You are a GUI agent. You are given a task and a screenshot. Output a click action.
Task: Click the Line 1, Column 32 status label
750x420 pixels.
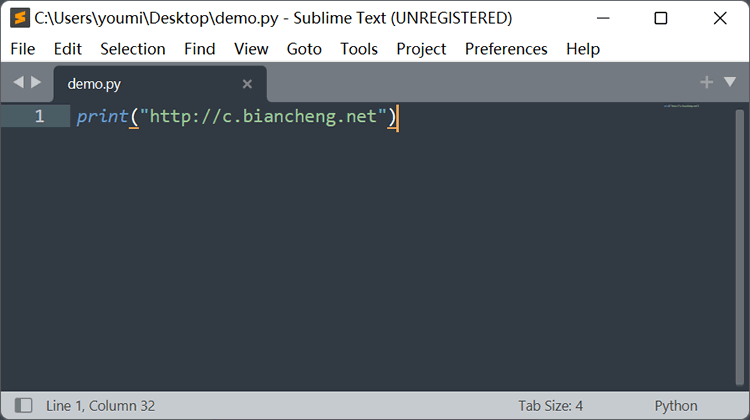(x=100, y=406)
